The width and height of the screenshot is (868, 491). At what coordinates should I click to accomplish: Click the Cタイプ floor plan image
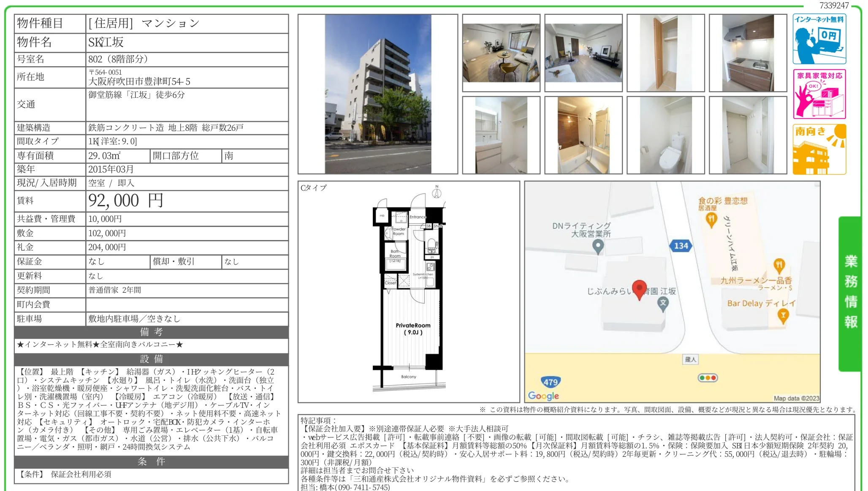click(x=409, y=291)
